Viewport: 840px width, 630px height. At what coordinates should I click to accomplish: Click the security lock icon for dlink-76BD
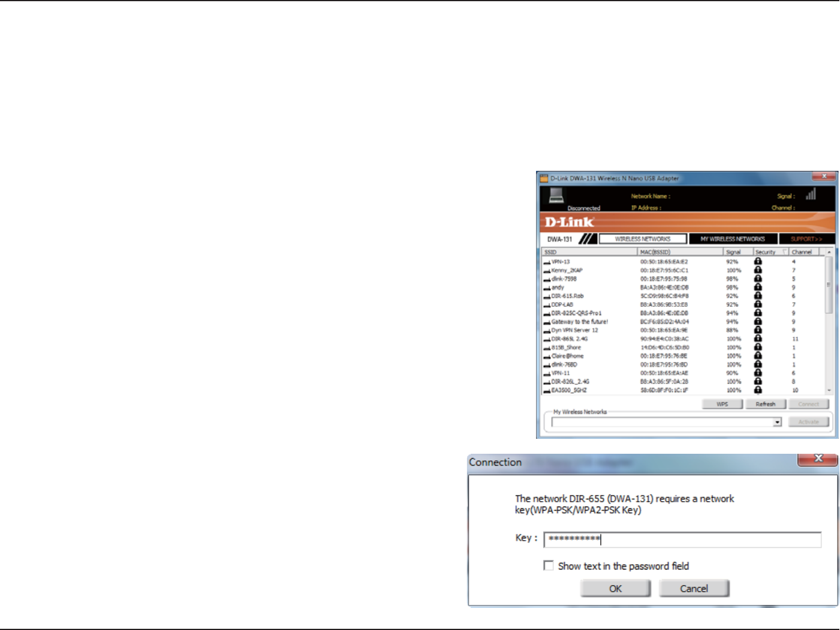pyautogui.click(x=758, y=364)
